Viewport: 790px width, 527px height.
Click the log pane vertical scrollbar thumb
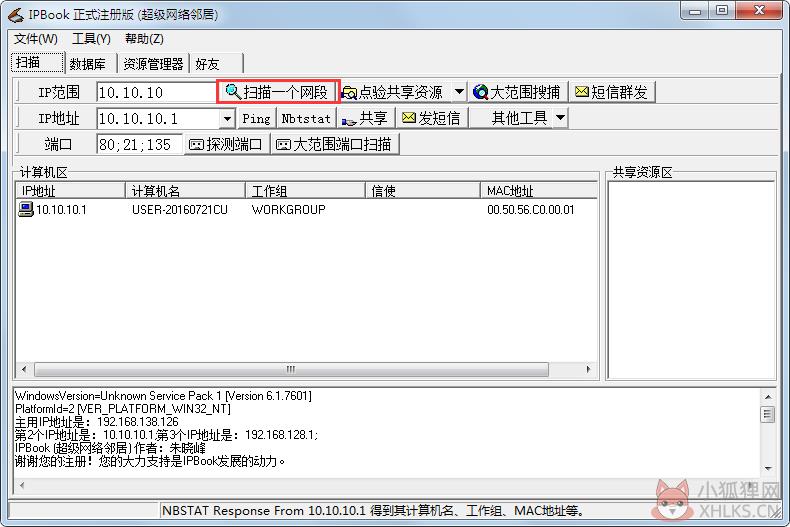point(768,415)
